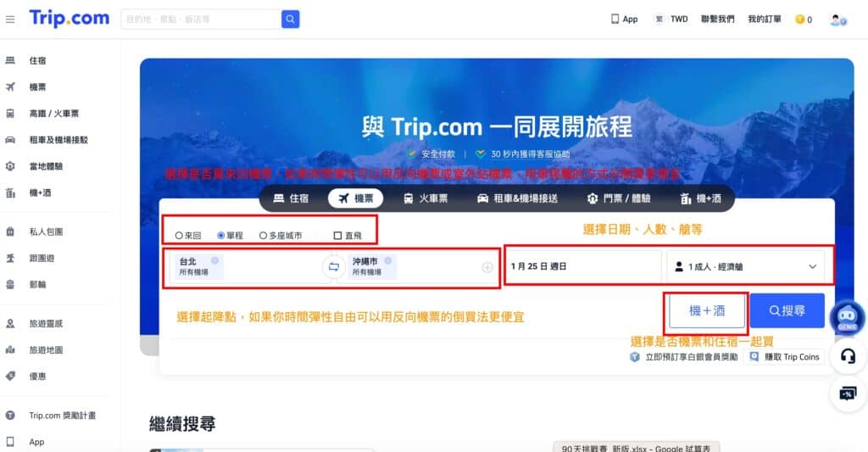This screenshot has width=868, height=452.
Task: Open the user profile avatar
Action: coord(838,20)
